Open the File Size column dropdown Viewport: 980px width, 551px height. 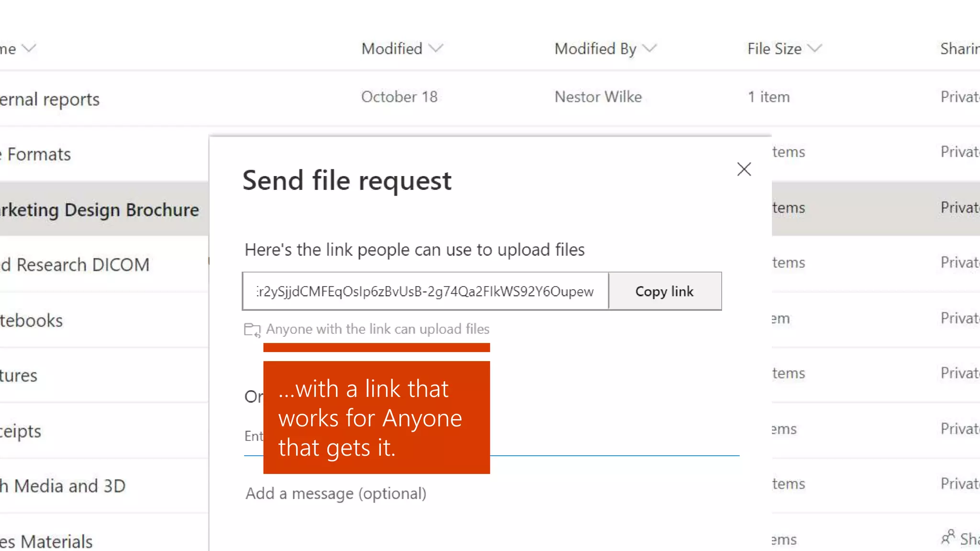tap(814, 48)
